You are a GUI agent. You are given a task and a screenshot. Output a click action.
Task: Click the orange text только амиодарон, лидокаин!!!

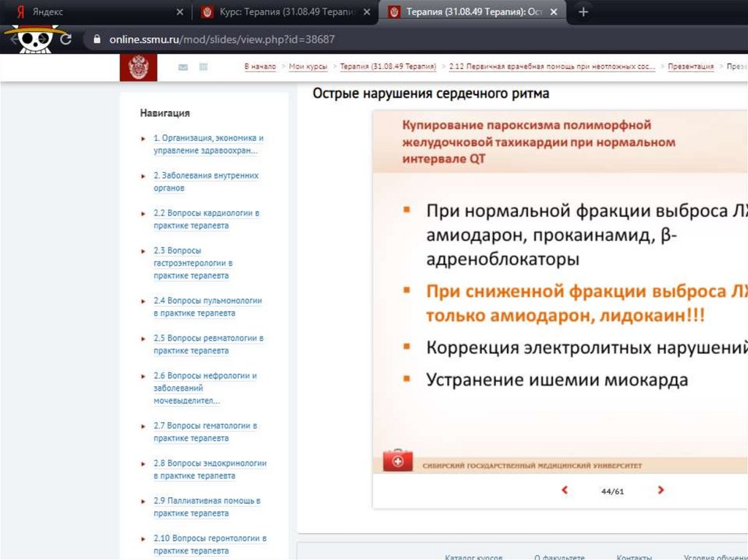click(x=565, y=315)
